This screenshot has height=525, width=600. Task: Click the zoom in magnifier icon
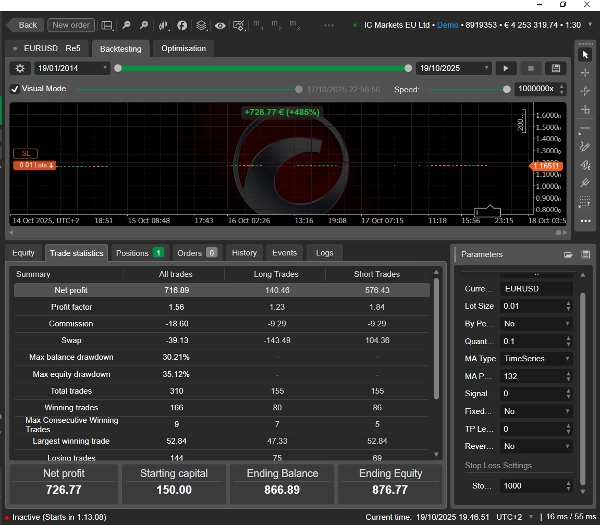coord(126,25)
